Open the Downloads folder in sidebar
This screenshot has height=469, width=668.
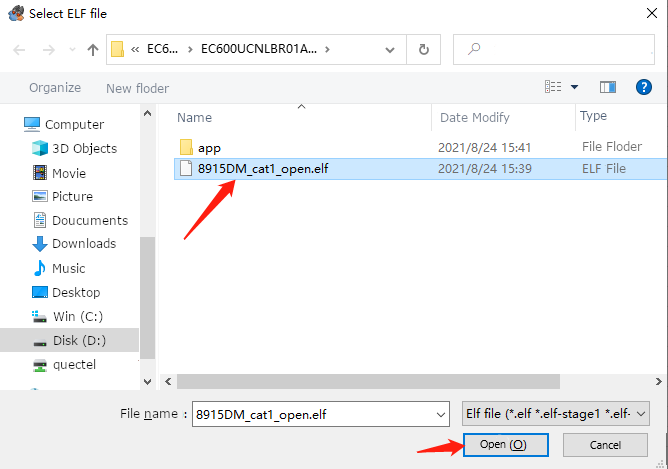[83, 243]
